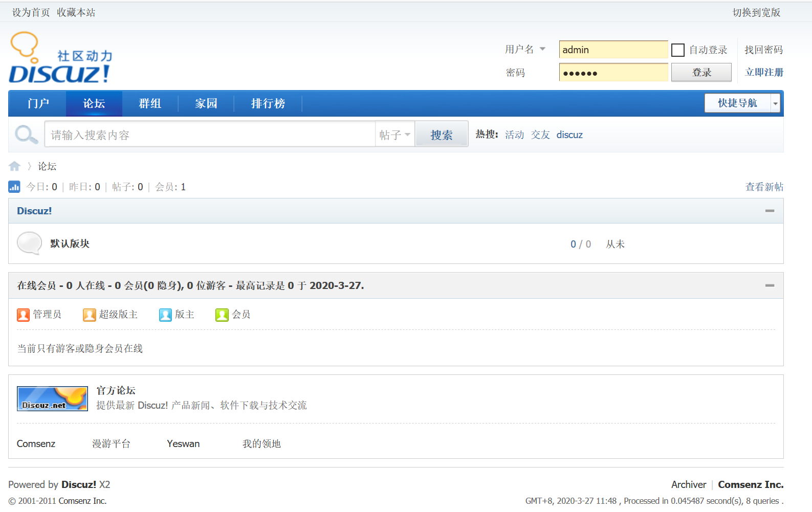Click the 超级版主 user icon
Image resolution: width=812 pixels, height=512 pixels.
click(x=89, y=315)
